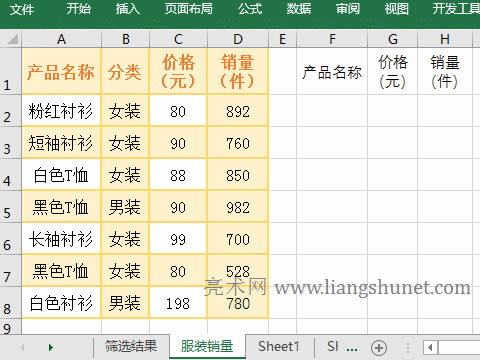Click the 分类 header cell
Viewport: 480px width, 360px height.
coord(125,71)
